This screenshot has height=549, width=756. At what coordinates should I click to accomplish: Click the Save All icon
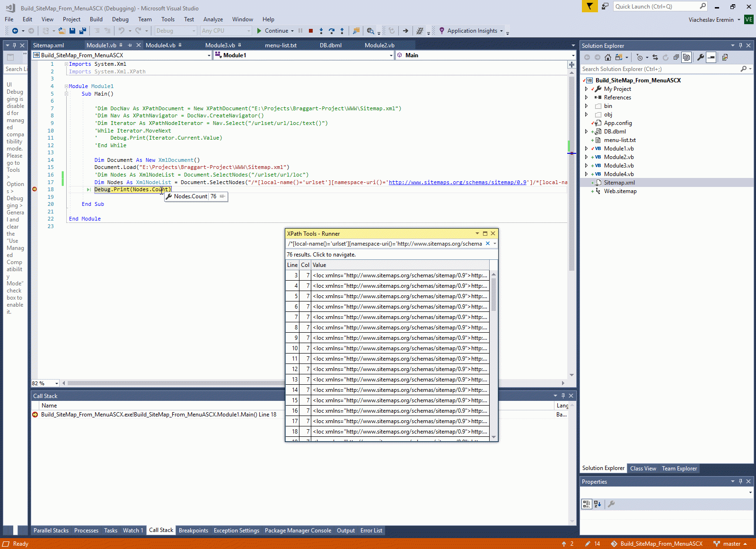click(x=83, y=31)
